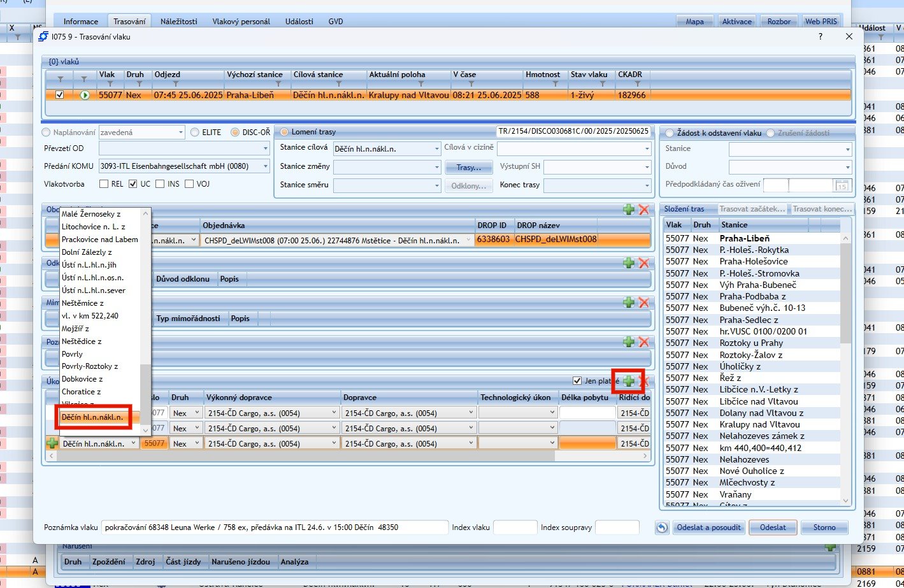Image resolution: width=904 pixels, height=588 pixels.
Task: Click green plus at start of bottom row
Action: pos(52,443)
